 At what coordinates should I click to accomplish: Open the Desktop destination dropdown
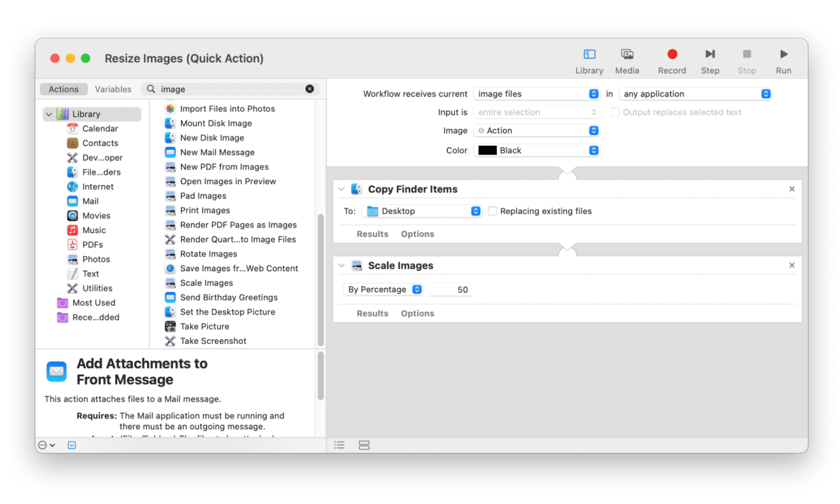tap(422, 211)
